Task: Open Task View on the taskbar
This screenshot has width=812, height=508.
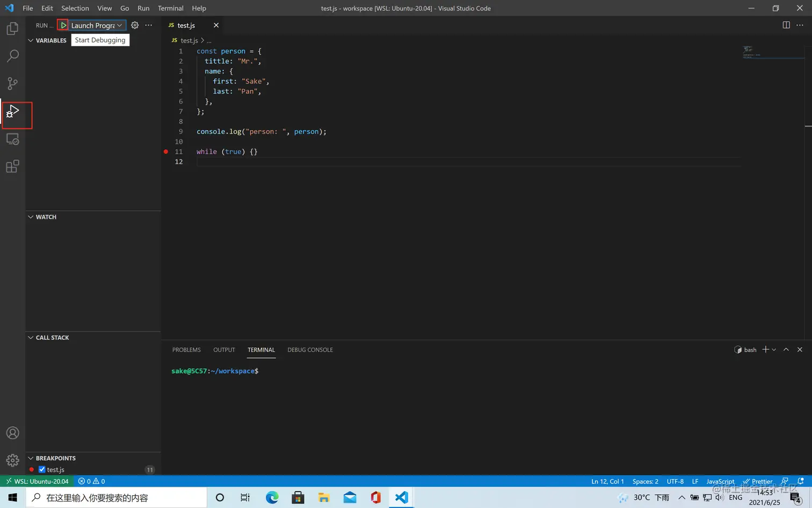Action: tap(245, 497)
